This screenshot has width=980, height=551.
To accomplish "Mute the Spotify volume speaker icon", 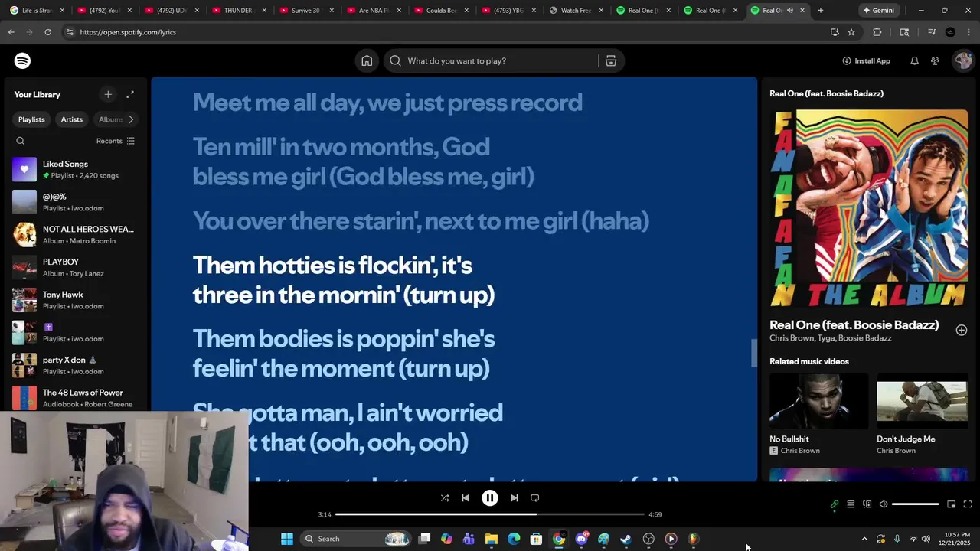I will click(x=884, y=504).
